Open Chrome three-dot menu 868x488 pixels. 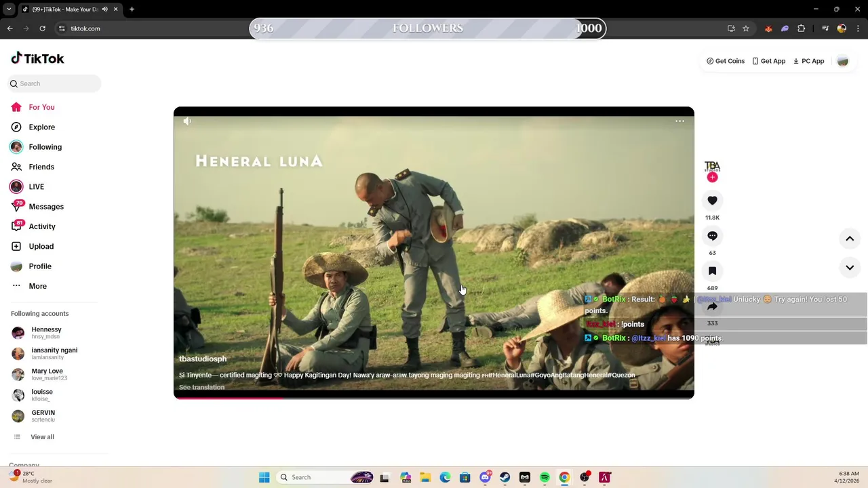pos(859,28)
